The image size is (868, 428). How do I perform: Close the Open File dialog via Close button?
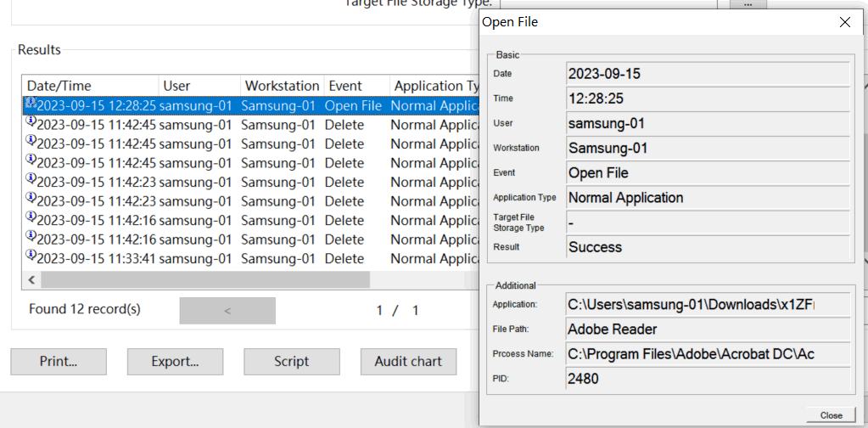832,415
